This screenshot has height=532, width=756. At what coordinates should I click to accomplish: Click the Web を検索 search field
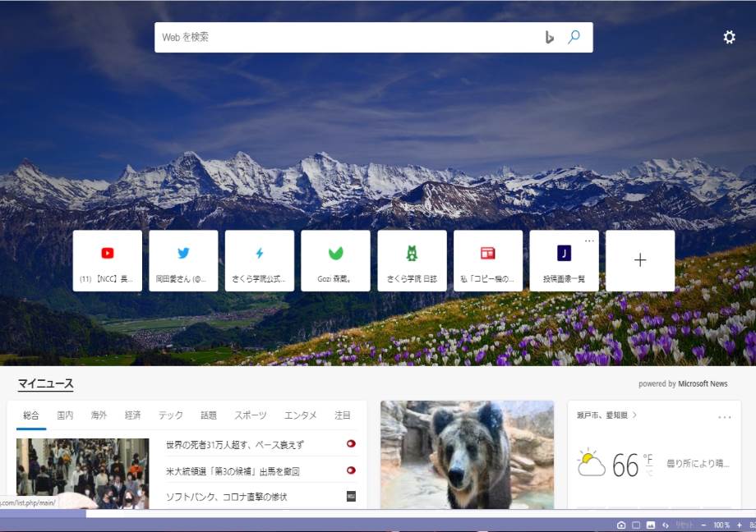tap(345, 37)
